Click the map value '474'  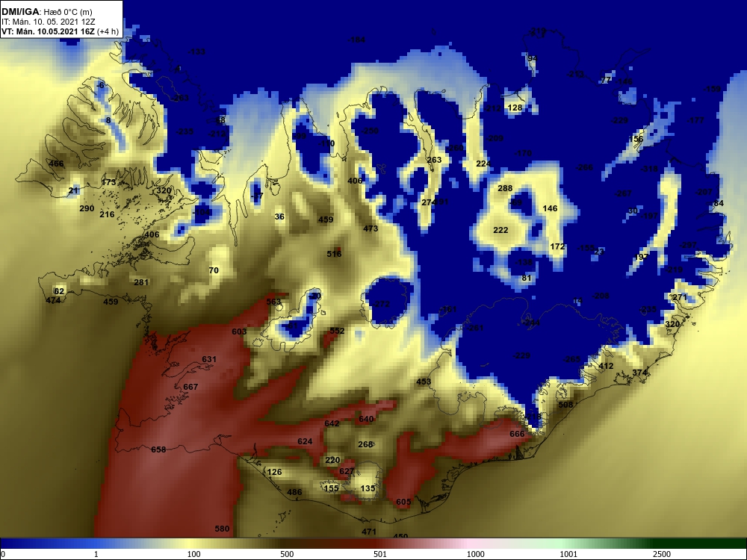pyautogui.click(x=53, y=300)
